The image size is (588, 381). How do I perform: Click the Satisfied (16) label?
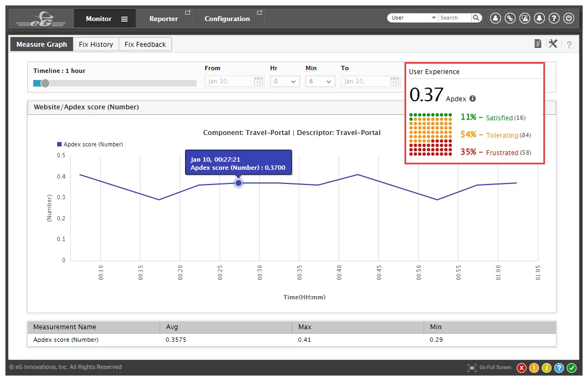point(505,118)
